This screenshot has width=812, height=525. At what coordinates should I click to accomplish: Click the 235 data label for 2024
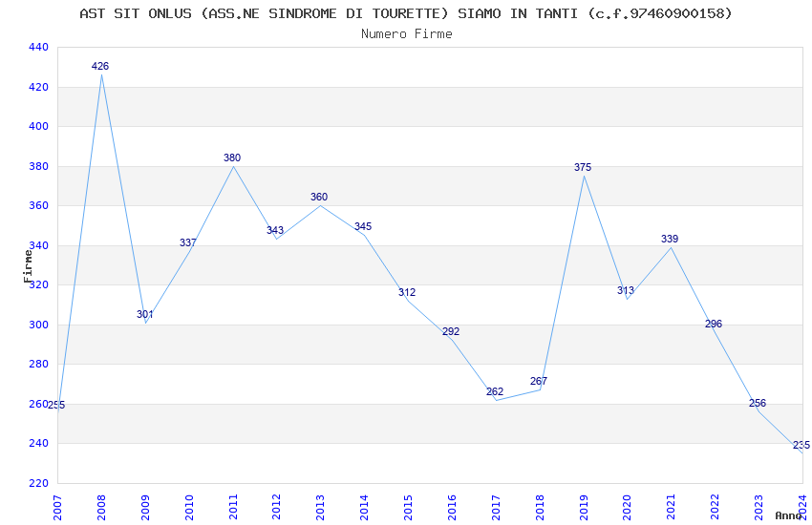[801, 445]
